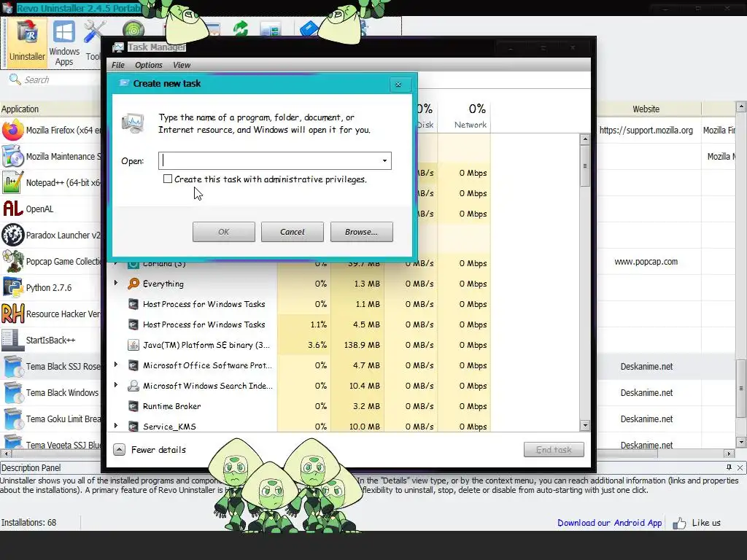Image resolution: width=747 pixels, height=560 pixels.
Task: Open the View menu in Task Manager
Action: (182, 65)
